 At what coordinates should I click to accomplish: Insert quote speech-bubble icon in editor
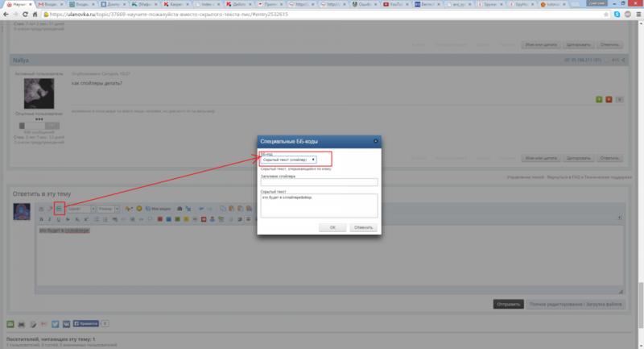point(150,219)
